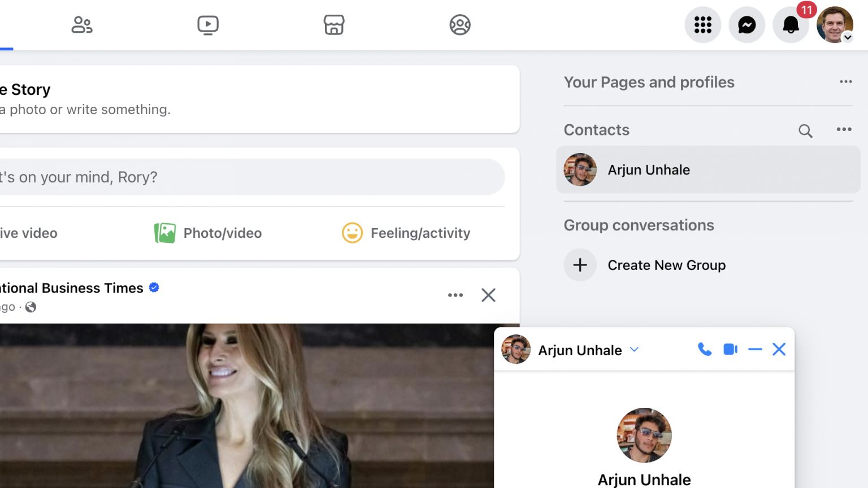Expand chat settings chevron beside Arjun Unhale

point(635,350)
